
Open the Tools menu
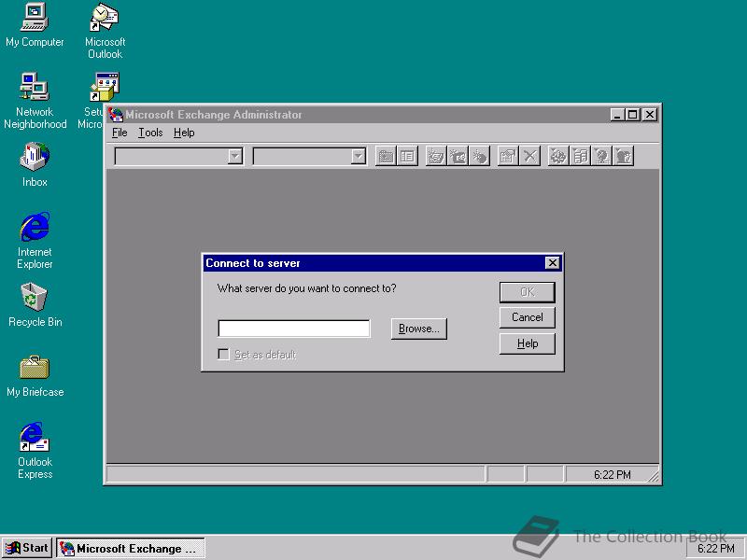(x=150, y=133)
